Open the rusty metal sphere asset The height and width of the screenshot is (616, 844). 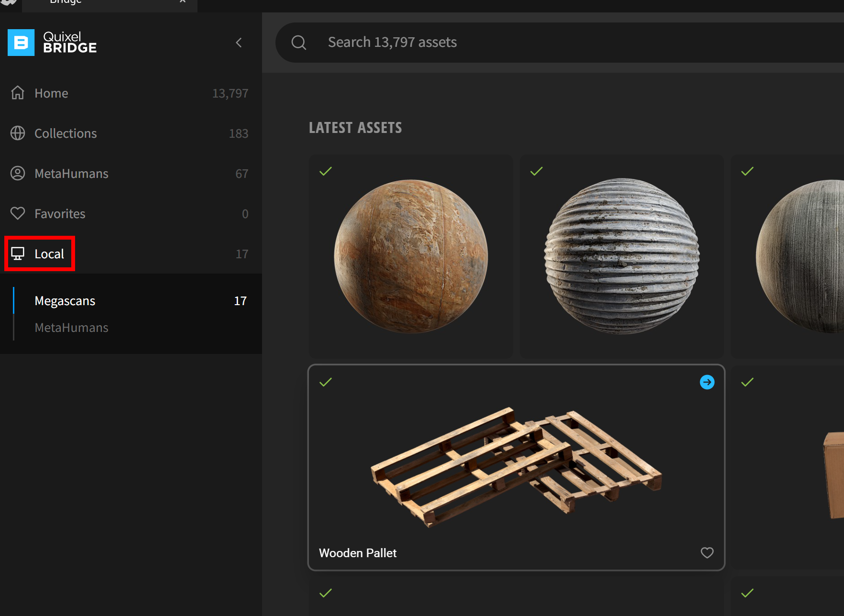411,256
